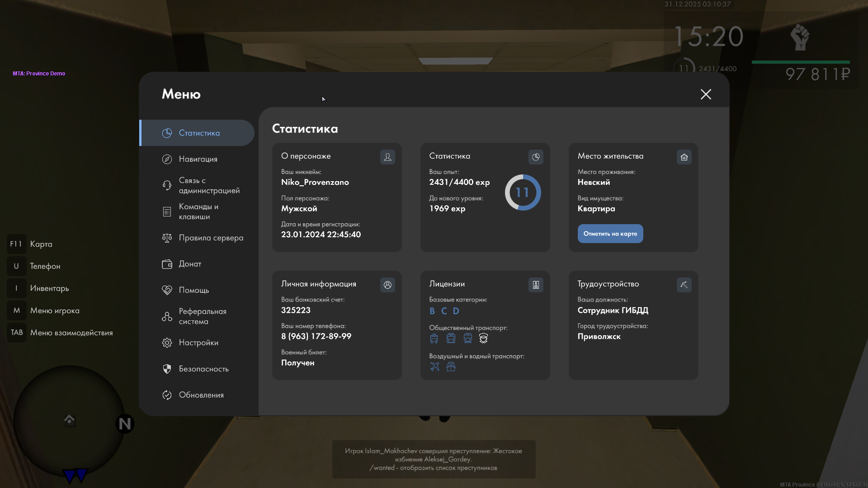Click the hammer icon in Трудоустройство card
The image size is (868, 488).
tap(684, 285)
